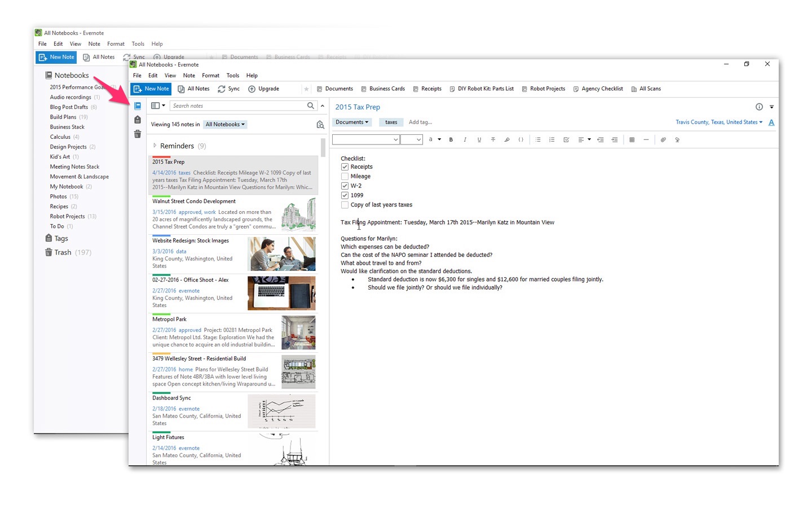Click the text style A icon near location
Screen dimensions: 812x508
click(x=771, y=122)
